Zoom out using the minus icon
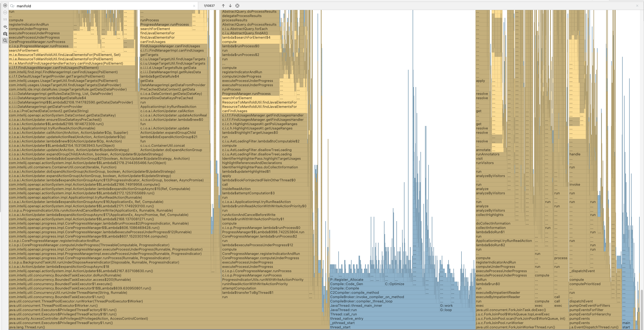 point(5,12)
